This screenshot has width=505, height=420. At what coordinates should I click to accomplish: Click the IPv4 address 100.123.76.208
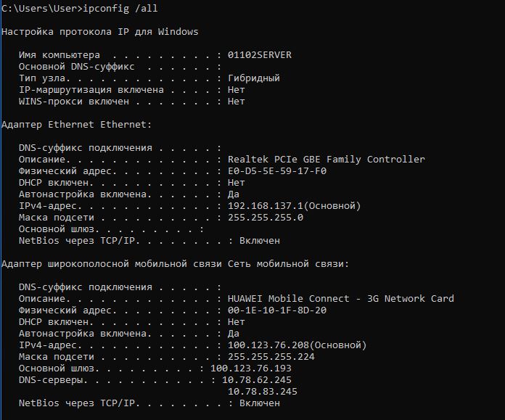point(268,345)
